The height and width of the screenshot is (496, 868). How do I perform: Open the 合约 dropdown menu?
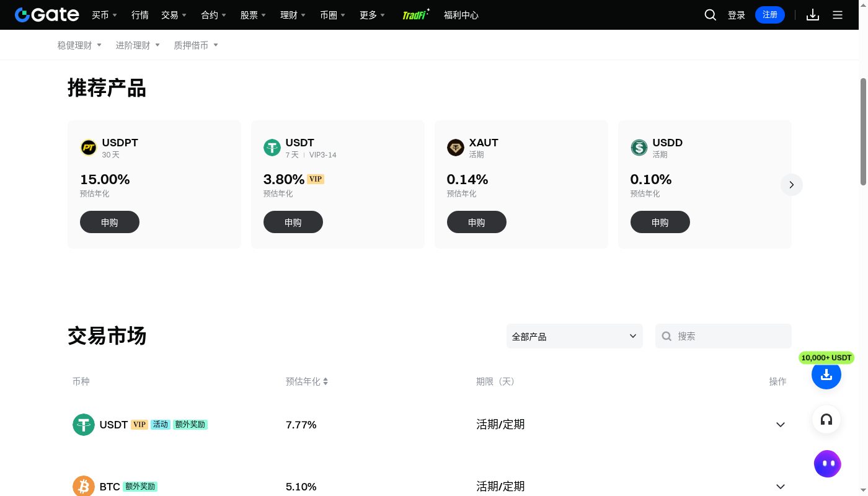point(213,15)
